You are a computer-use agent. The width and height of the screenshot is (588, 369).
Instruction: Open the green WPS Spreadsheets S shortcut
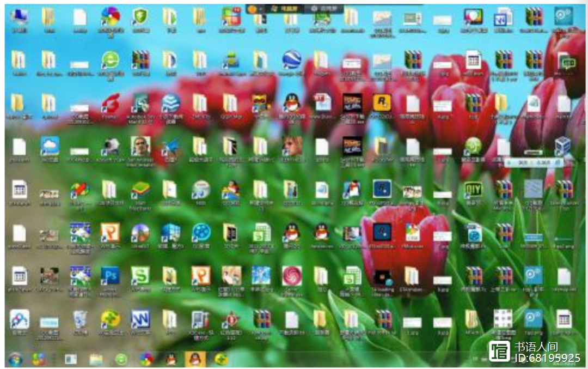click(x=140, y=275)
